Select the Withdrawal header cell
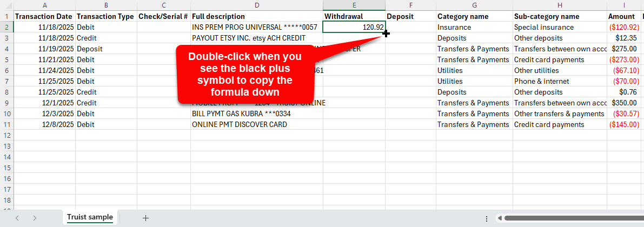Image resolution: width=644 pixels, height=227 pixels. (354, 16)
